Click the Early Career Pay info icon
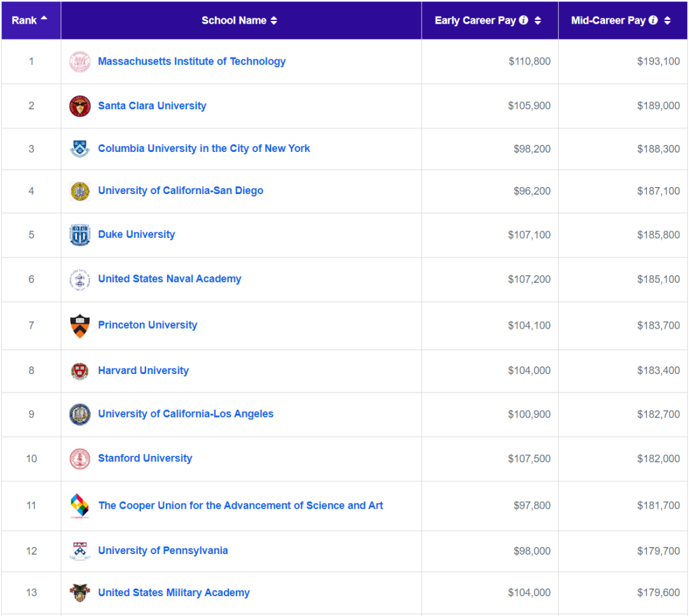689x616 pixels. 524,20
